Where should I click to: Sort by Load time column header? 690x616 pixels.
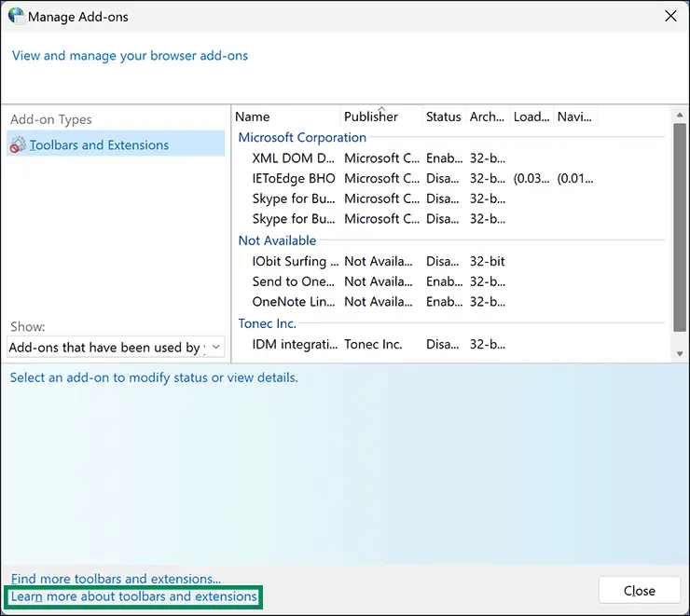pos(531,116)
